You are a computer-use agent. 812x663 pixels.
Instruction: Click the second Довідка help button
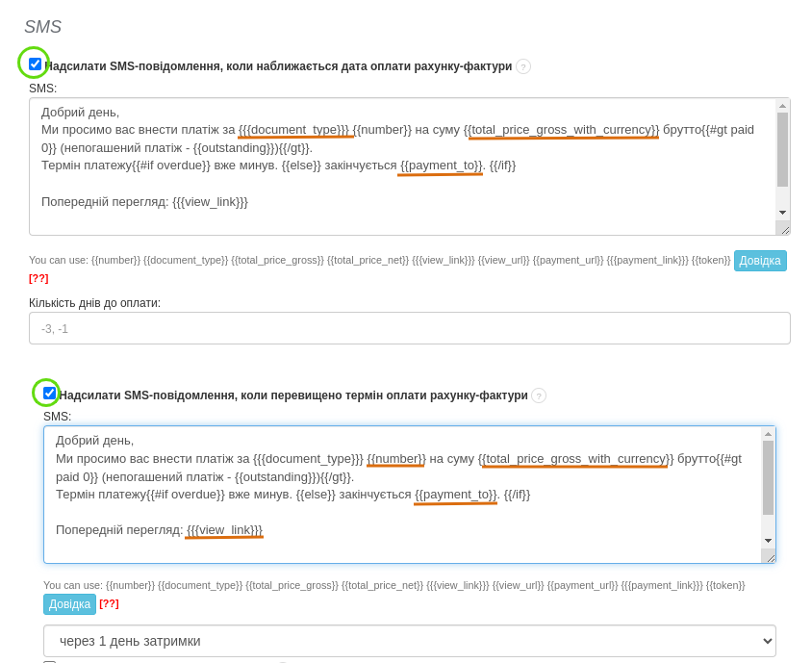click(x=69, y=604)
